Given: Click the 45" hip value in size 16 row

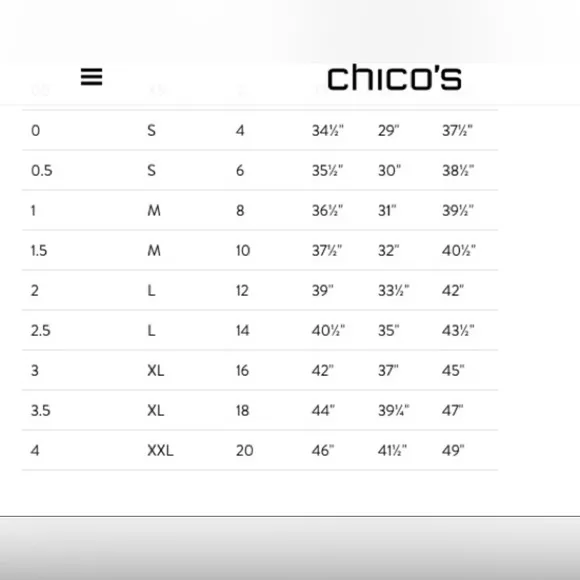Looking at the screenshot, I should tap(453, 371).
